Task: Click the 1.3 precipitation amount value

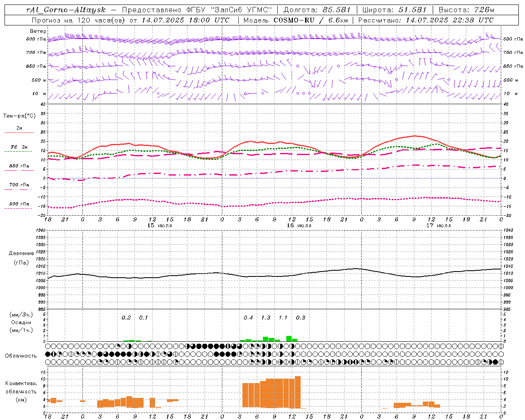Action: (x=266, y=318)
